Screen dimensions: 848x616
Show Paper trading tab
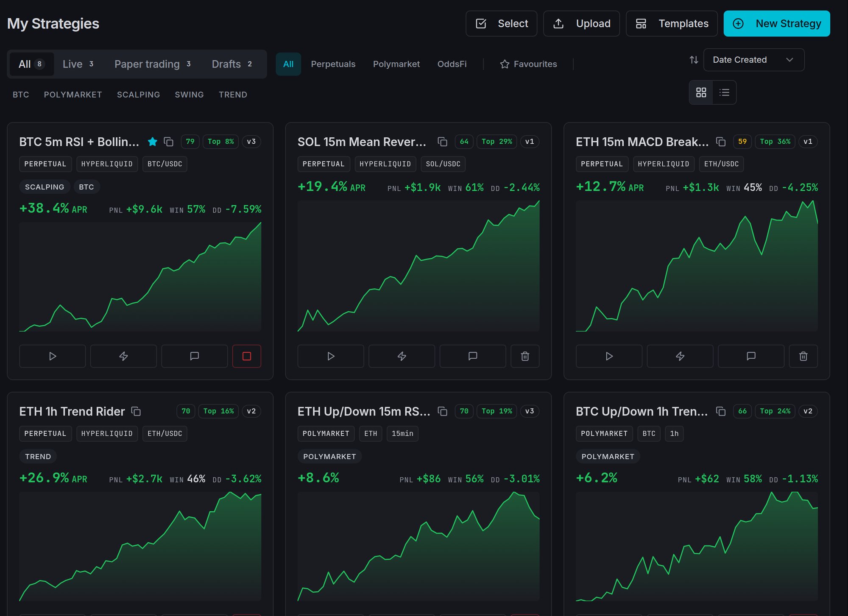153,64
